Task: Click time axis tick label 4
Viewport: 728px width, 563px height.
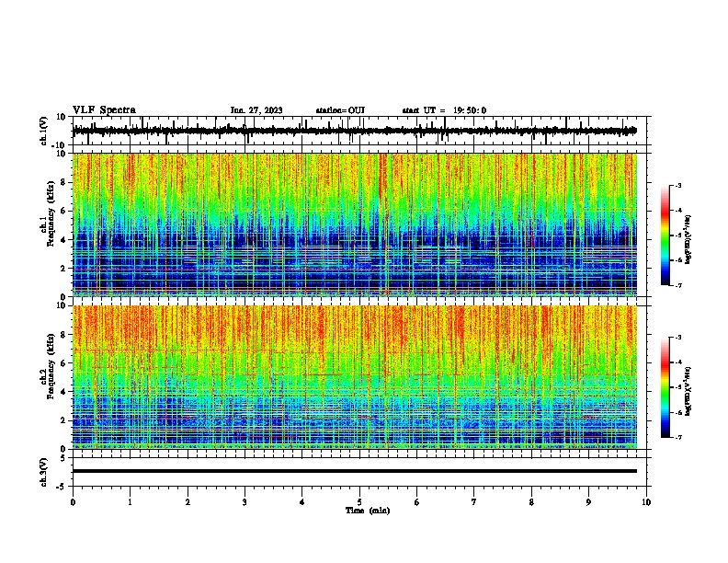Action: tap(302, 502)
